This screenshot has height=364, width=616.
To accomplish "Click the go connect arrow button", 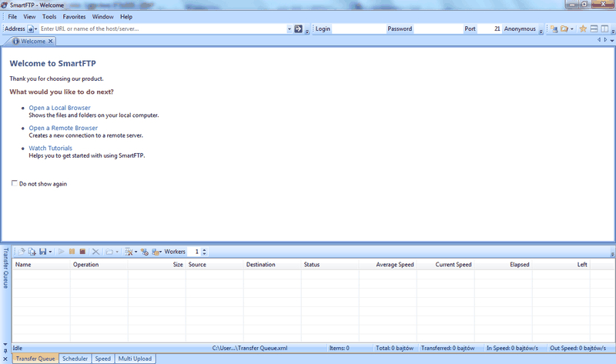I will tap(298, 28).
